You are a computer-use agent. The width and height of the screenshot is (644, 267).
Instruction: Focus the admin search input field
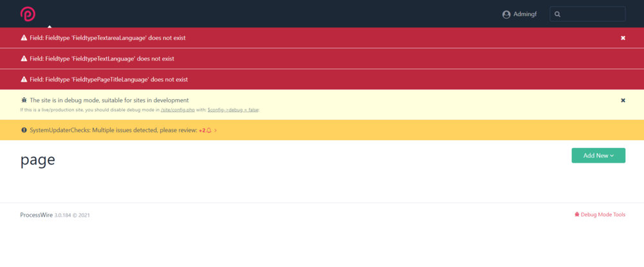click(587, 14)
